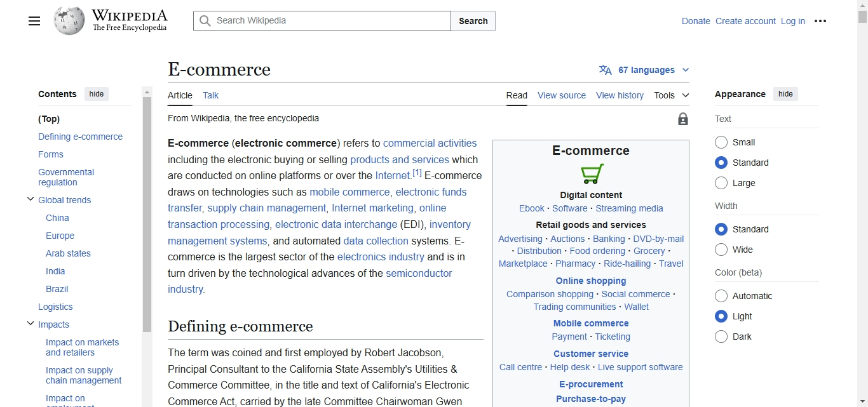The image size is (868, 407).
Task: Click the Search Wikipedia input field
Action: click(322, 21)
